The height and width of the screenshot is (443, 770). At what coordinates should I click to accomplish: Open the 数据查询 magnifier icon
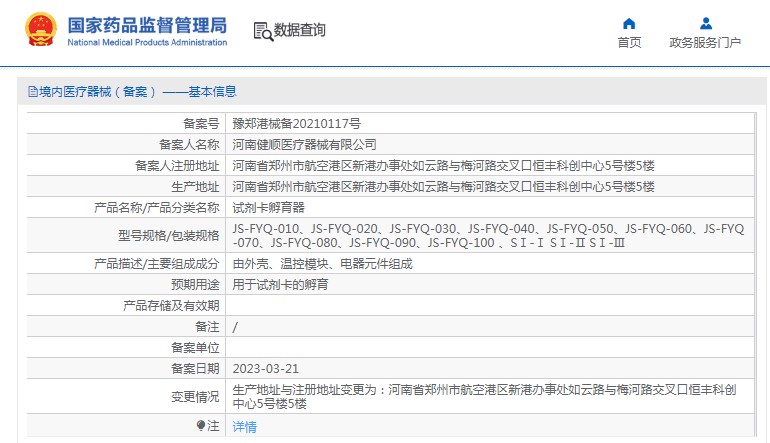coord(263,31)
